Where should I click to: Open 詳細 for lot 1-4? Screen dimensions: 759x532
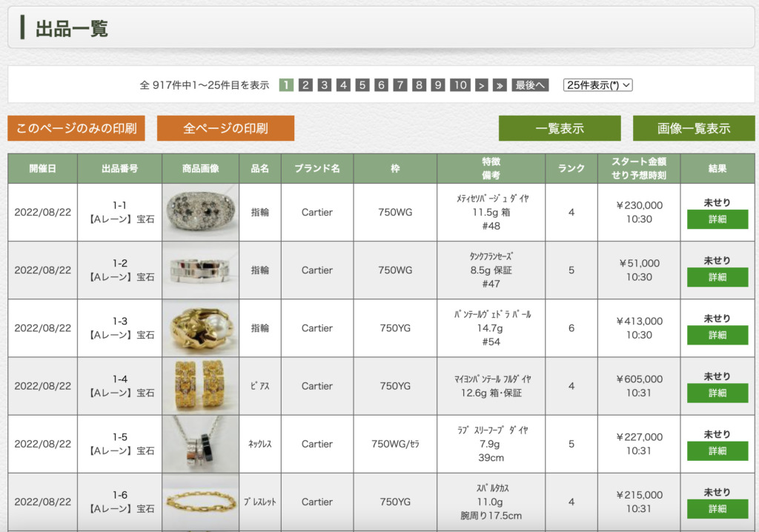[x=717, y=393]
